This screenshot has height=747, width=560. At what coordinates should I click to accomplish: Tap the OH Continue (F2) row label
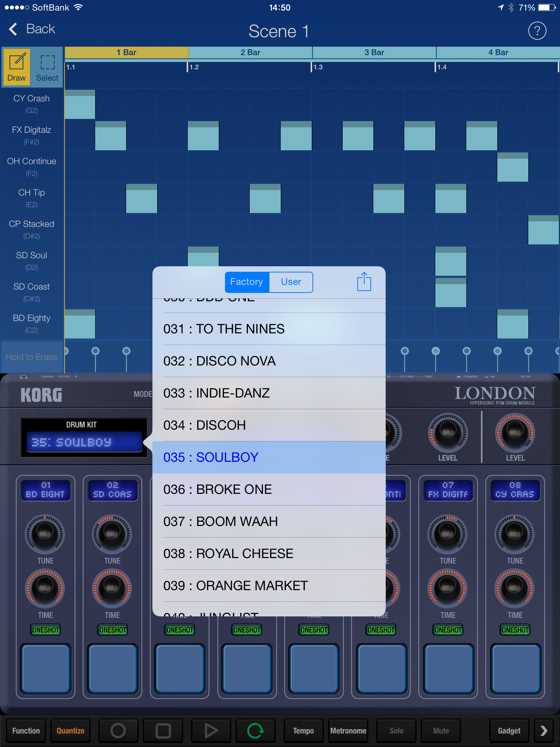point(32,167)
